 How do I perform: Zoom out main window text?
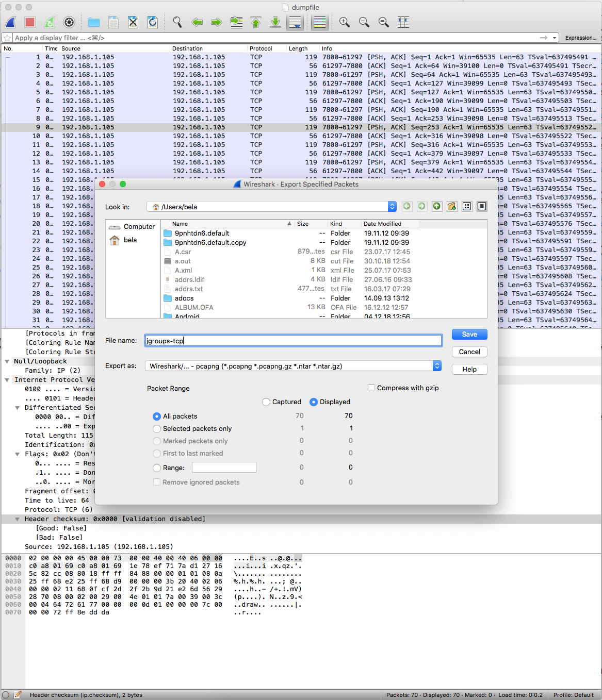364,22
